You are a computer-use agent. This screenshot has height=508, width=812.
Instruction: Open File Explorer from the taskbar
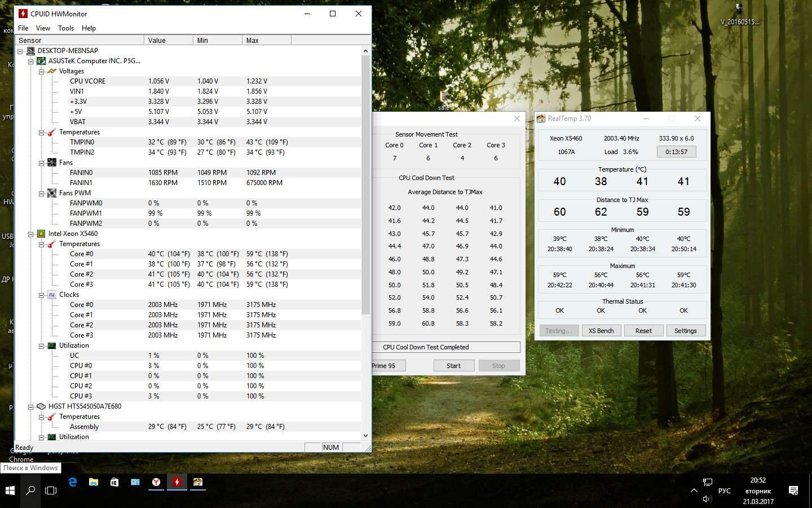(94, 482)
